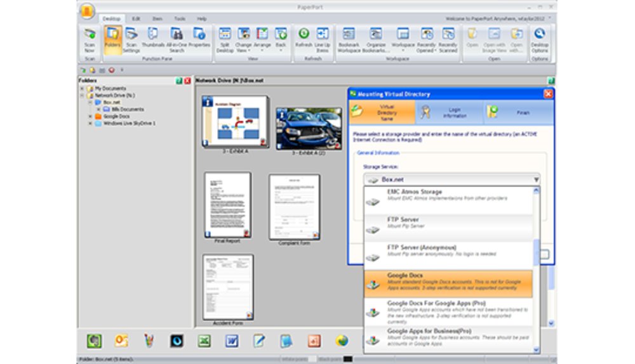Click storage list scroll down arrow
Viewport: 635px width, 364px height.
coord(537,350)
